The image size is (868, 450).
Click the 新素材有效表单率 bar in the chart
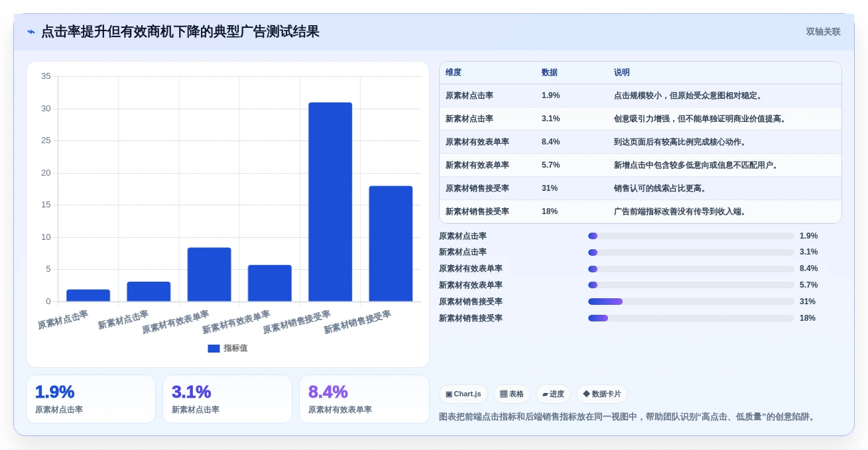tap(270, 283)
